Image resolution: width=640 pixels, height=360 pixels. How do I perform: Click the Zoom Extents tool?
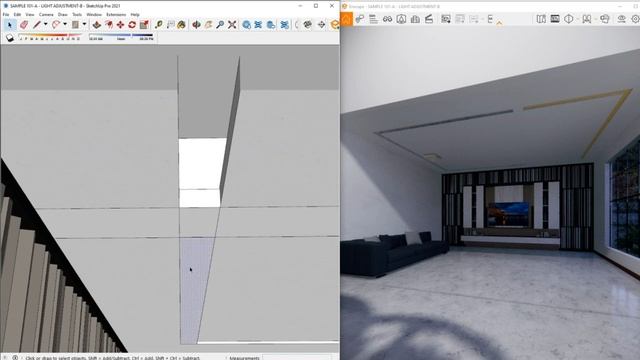coord(232,25)
